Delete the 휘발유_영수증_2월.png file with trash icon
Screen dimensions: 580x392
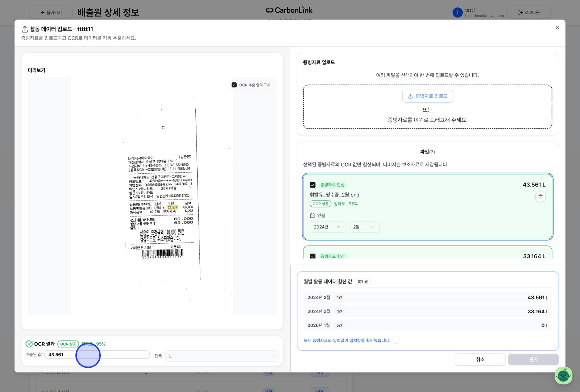[x=540, y=197]
